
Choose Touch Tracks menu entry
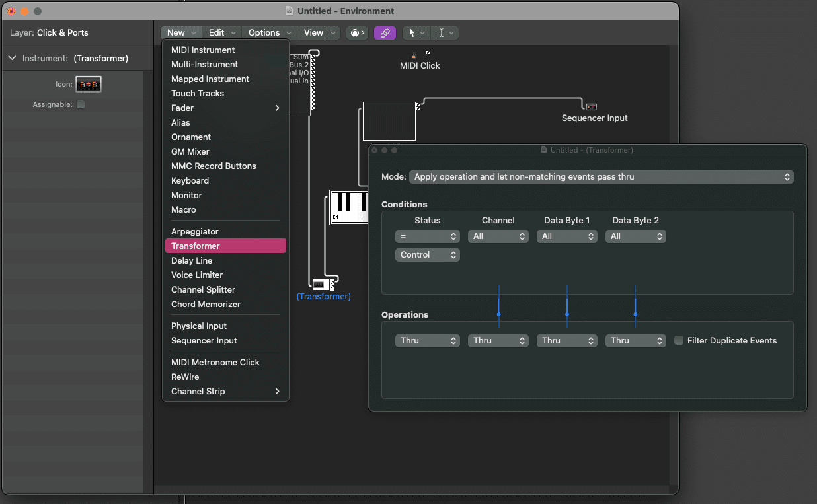[x=225, y=93]
